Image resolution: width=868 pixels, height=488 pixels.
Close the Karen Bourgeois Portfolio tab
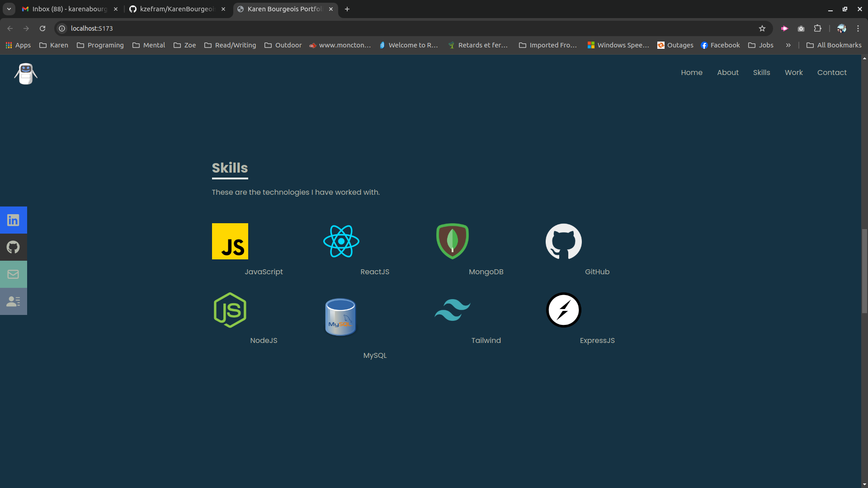331,9
